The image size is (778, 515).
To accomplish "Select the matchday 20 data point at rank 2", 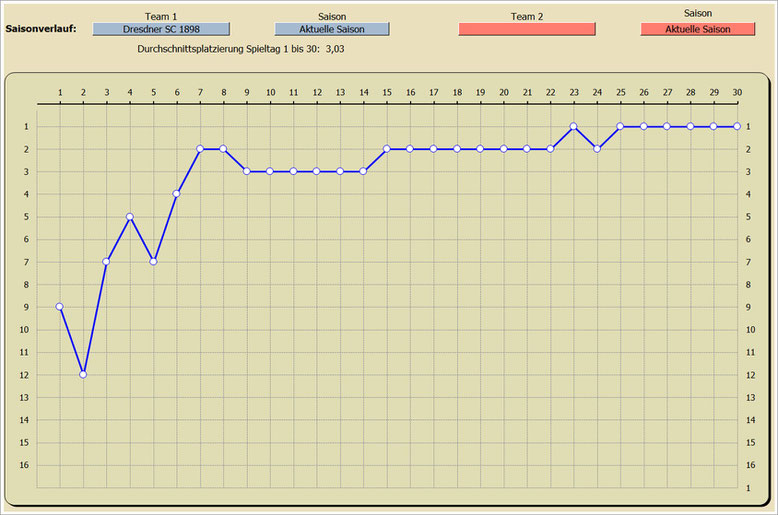I will click(x=504, y=148).
